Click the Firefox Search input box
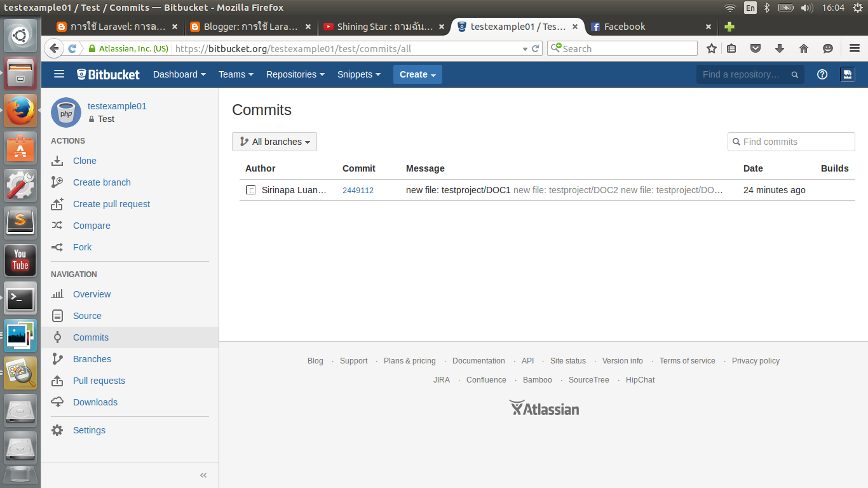Viewport: 868px width, 488px height. (622, 48)
